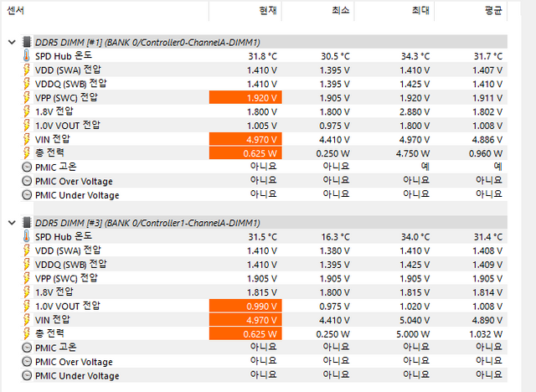Click the 센서 column header
The image size is (536, 392).
[x=15, y=11]
